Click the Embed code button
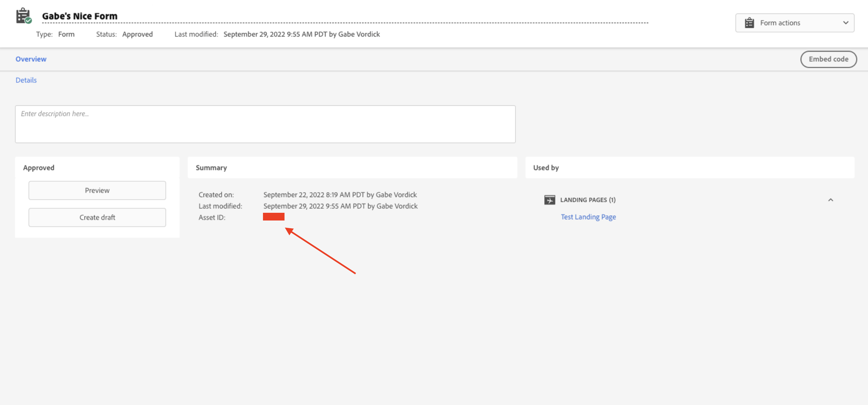This screenshot has height=405, width=868. click(x=828, y=59)
